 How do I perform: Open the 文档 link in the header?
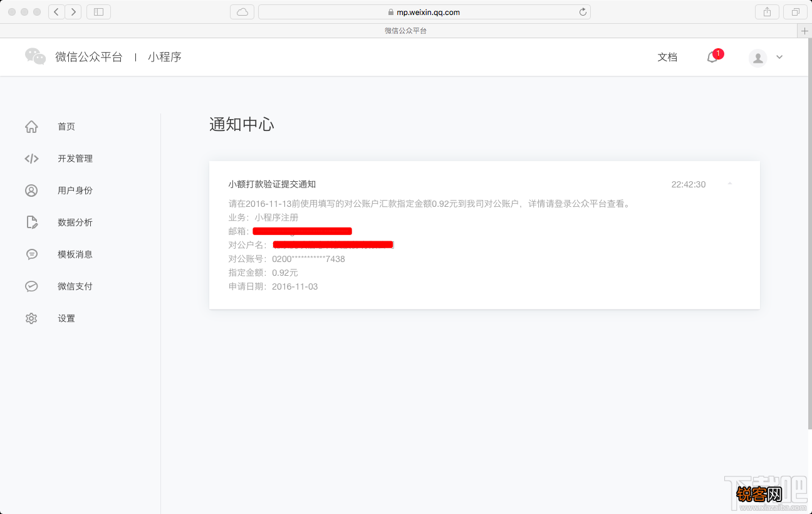click(667, 57)
